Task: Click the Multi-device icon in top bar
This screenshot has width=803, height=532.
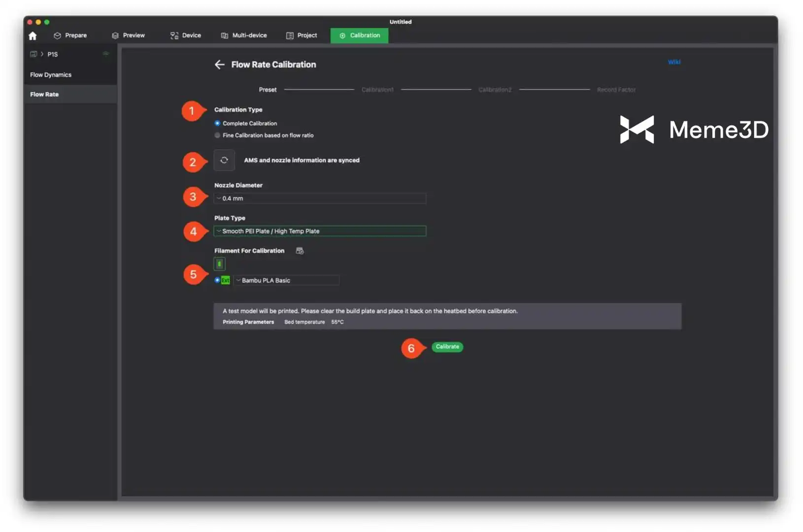Action: coord(225,35)
